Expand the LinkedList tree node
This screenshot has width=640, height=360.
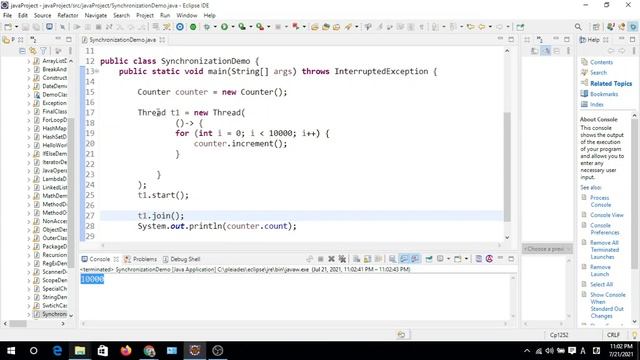coord(29,187)
